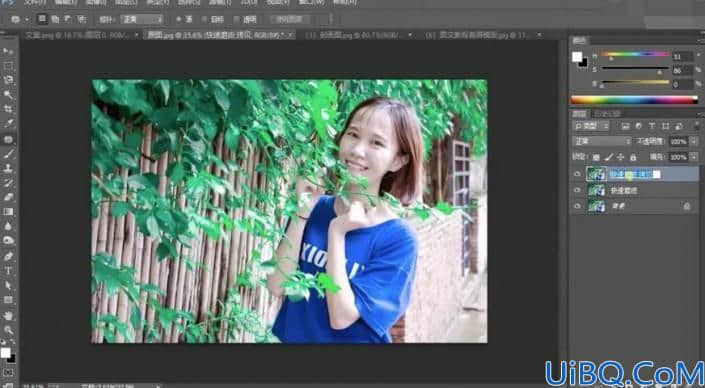Select the Lasso tool

pyautogui.click(x=8, y=80)
